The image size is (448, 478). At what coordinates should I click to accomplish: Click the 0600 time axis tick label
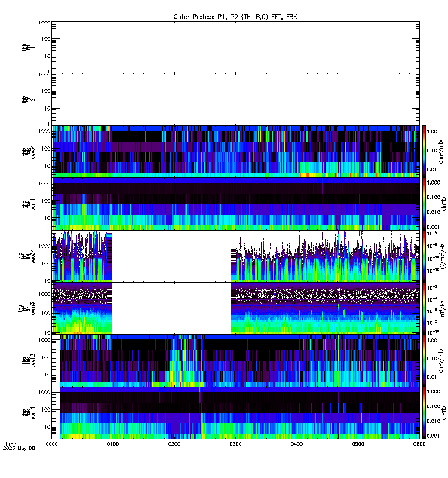419,444
